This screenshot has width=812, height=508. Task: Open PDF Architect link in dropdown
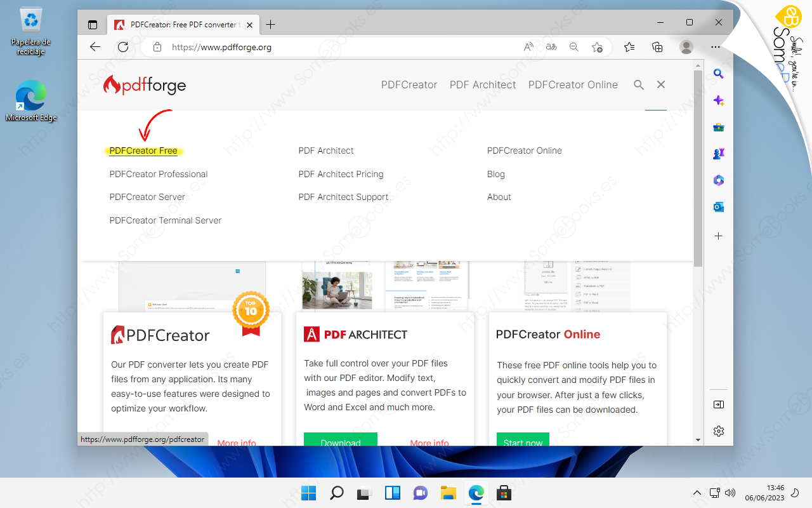pos(326,150)
